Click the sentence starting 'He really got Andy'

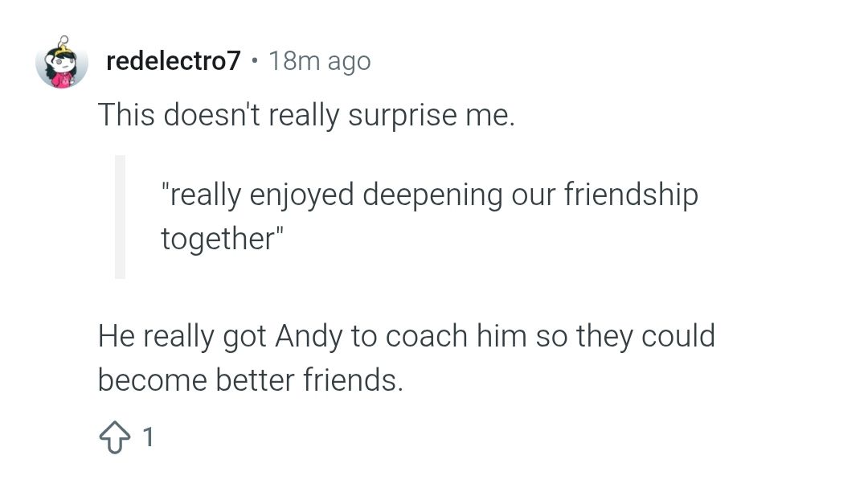pos(407,358)
